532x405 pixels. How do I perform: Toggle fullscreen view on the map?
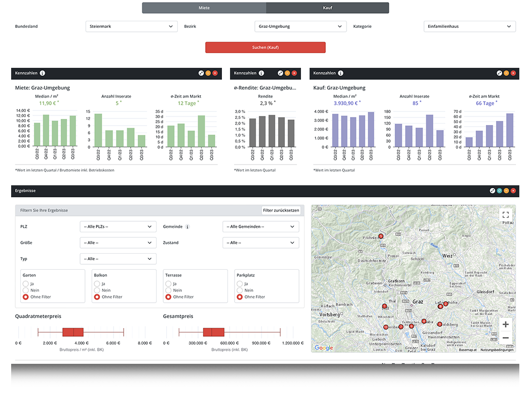505,215
